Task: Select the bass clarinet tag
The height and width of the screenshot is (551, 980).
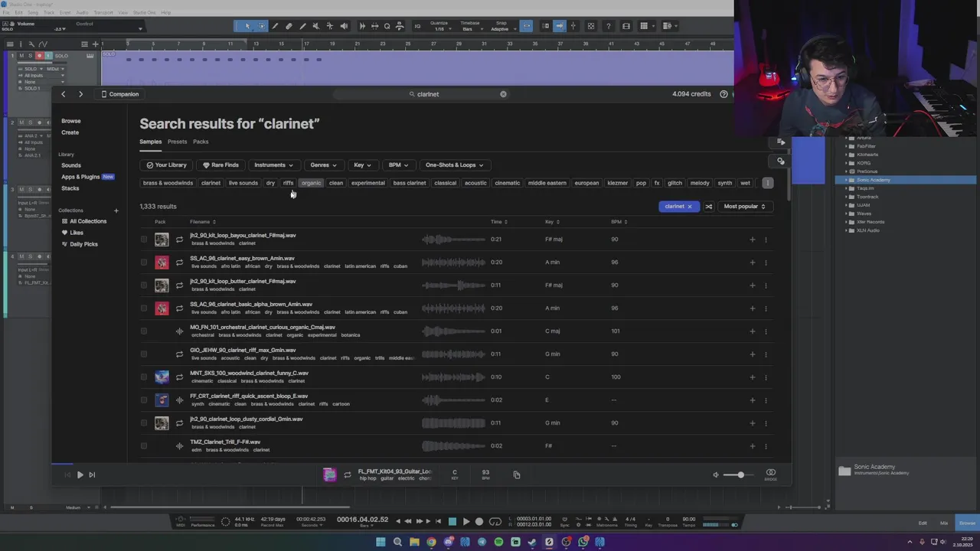Action: tap(410, 183)
